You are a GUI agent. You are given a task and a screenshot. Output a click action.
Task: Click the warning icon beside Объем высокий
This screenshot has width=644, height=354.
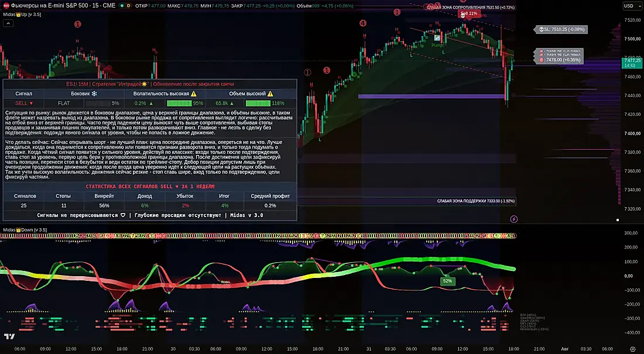click(270, 94)
